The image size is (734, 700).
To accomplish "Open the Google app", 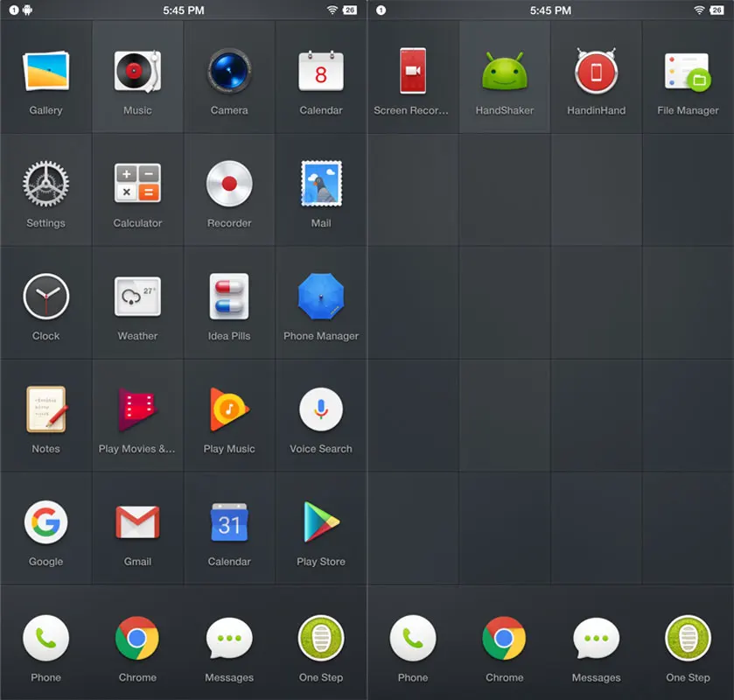I will [45, 522].
